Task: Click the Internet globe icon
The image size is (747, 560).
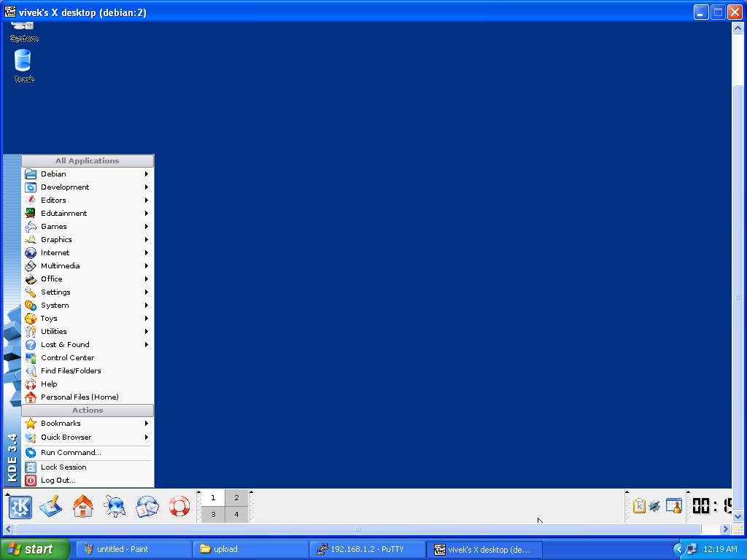Action: (31, 253)
